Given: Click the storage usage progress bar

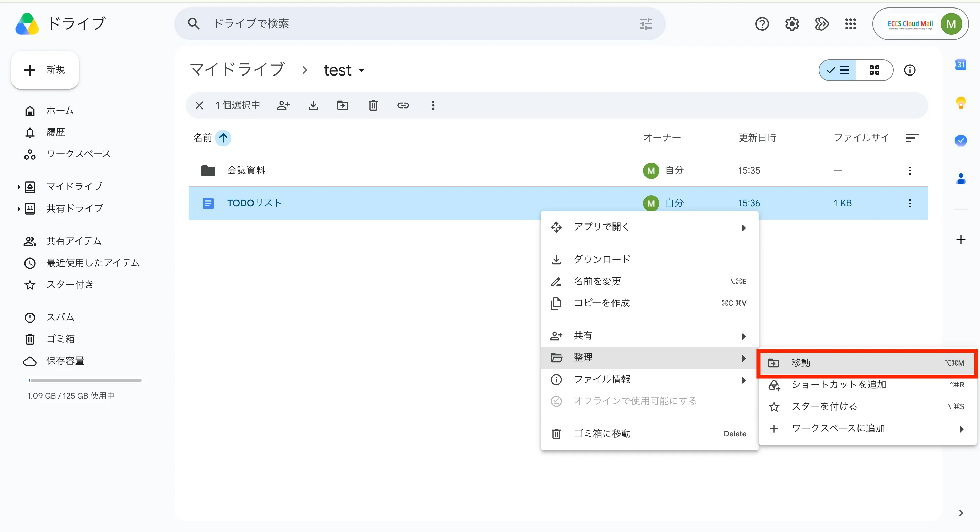Looking at the screenshot, I should (x=85, y=380).
